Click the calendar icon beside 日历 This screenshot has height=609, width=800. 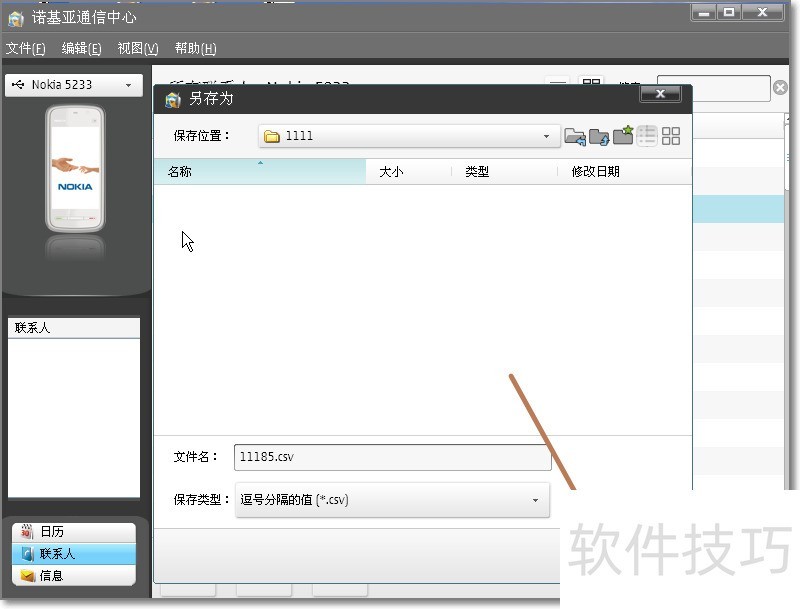(27, 532)
